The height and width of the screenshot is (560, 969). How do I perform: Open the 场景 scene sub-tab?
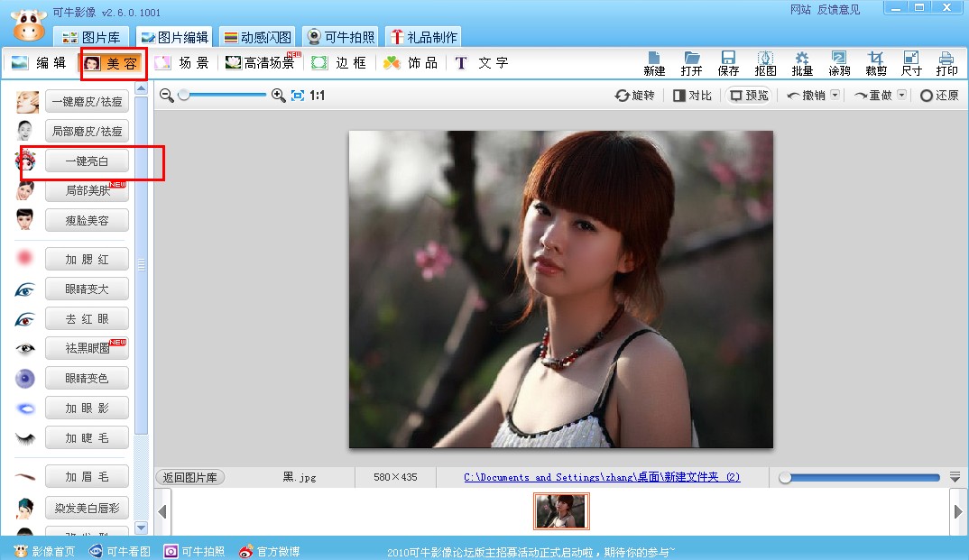coord(181,63)
